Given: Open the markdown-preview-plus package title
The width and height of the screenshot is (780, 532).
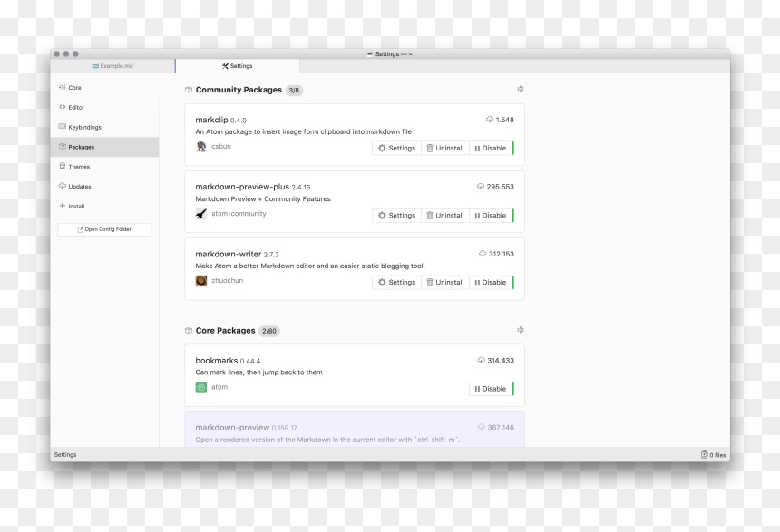Looking at the screenshot, I should 242,187.
